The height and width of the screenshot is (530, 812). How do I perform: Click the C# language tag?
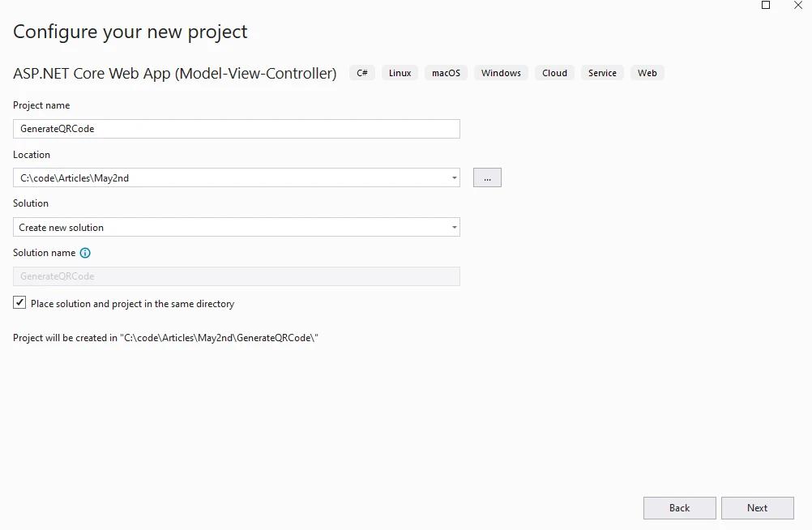tap(361, 73)
